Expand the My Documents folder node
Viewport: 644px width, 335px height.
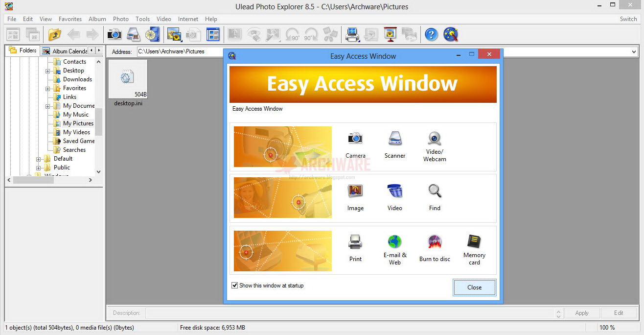click(48, 106)
